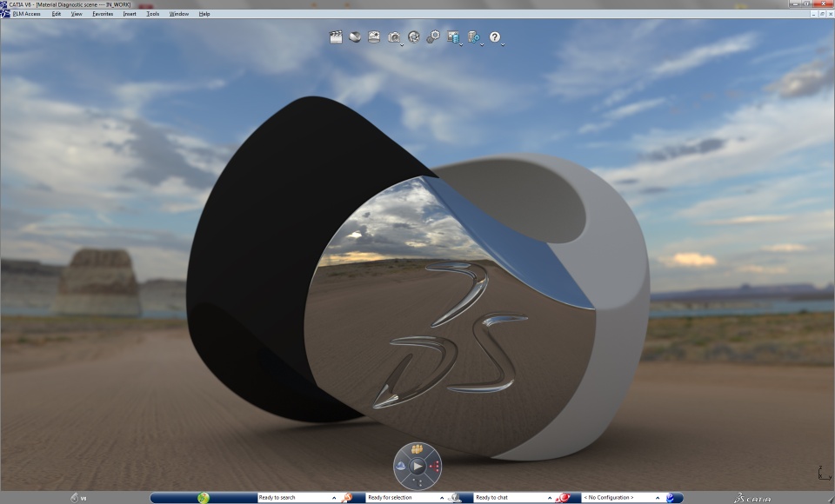Viewport: 835px width, 504px height.
Task: Open the Tools menu
Action: 153,14
